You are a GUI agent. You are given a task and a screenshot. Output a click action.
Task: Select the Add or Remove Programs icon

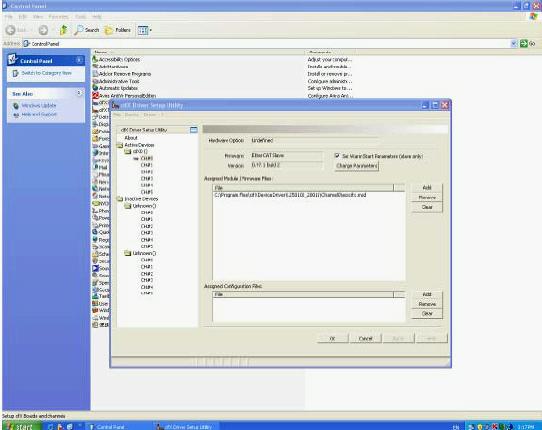pyautogui.click(x=95, y=74)
